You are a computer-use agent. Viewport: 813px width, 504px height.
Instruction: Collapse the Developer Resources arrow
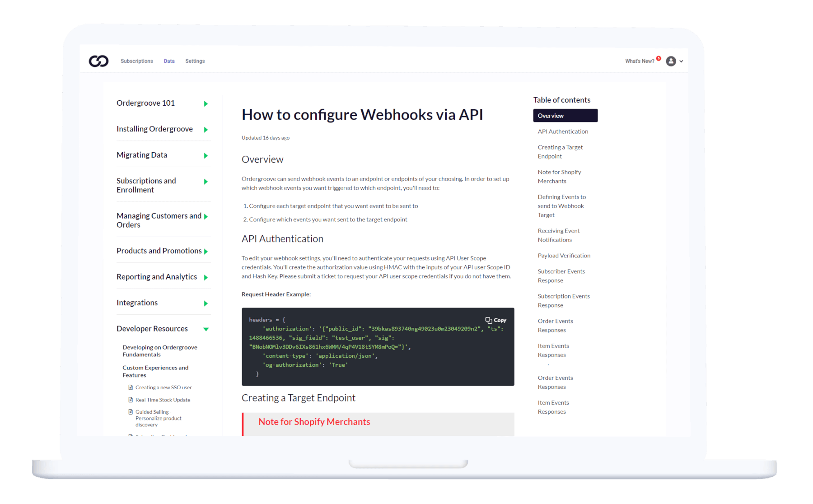[206, 329]
